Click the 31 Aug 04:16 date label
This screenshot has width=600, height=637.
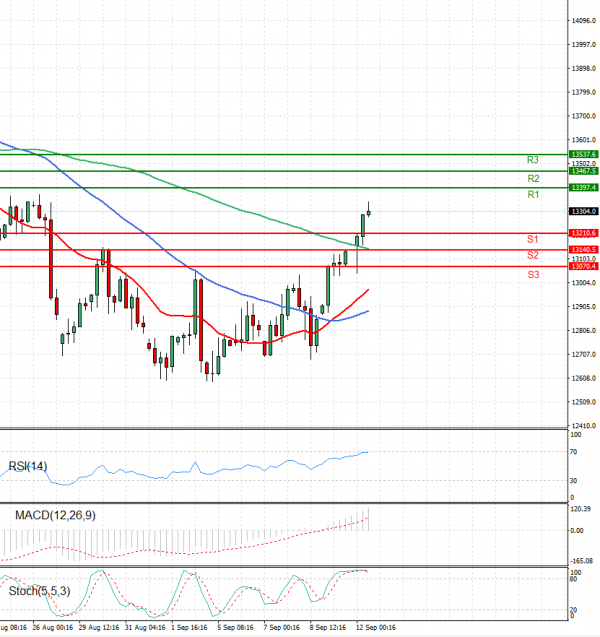(145, 628)
